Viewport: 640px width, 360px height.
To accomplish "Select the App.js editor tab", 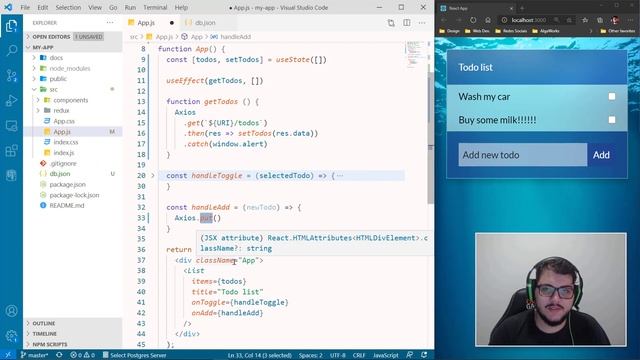I will [151, 23].
